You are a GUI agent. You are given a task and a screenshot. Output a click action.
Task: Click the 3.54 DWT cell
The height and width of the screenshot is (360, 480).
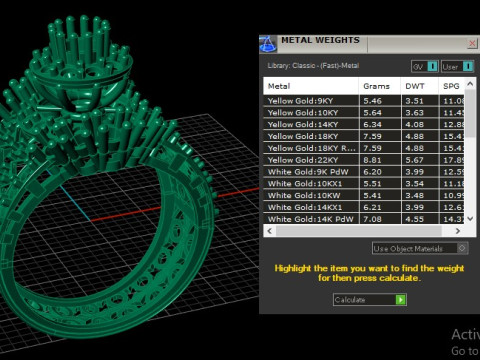click(420, 184)
